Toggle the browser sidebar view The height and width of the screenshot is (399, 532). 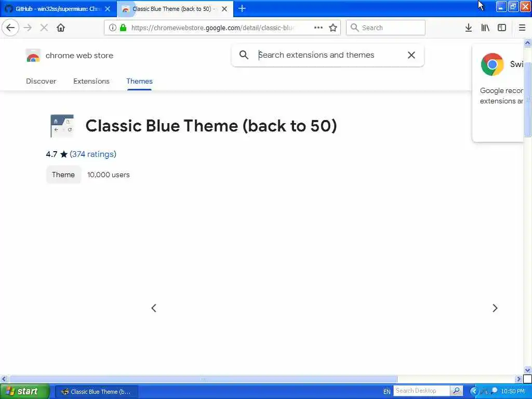point(502,28)
